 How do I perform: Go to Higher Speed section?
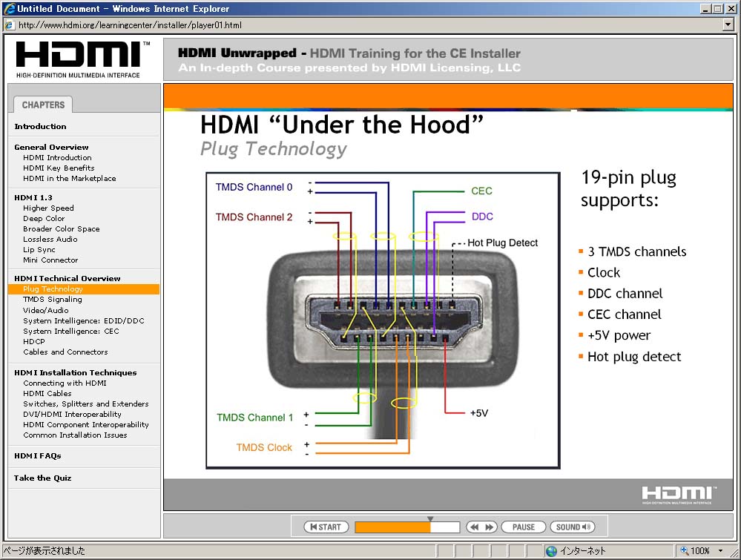click(48, 208)
